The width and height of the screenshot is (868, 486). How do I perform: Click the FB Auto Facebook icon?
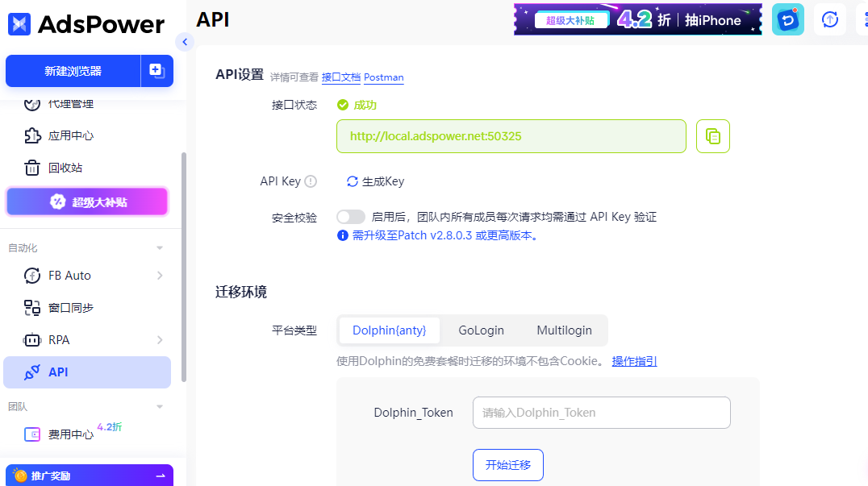[x=32, y=276]
